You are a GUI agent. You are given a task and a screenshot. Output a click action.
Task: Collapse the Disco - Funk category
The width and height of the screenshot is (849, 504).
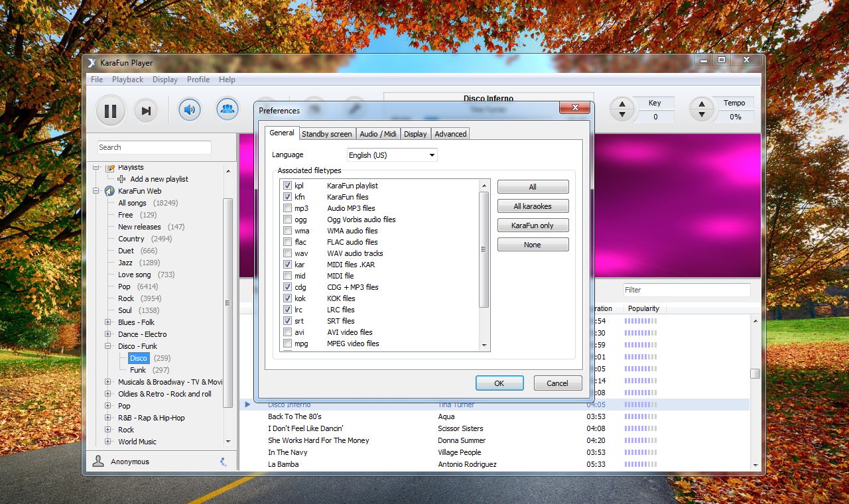(x=108, y=346)
